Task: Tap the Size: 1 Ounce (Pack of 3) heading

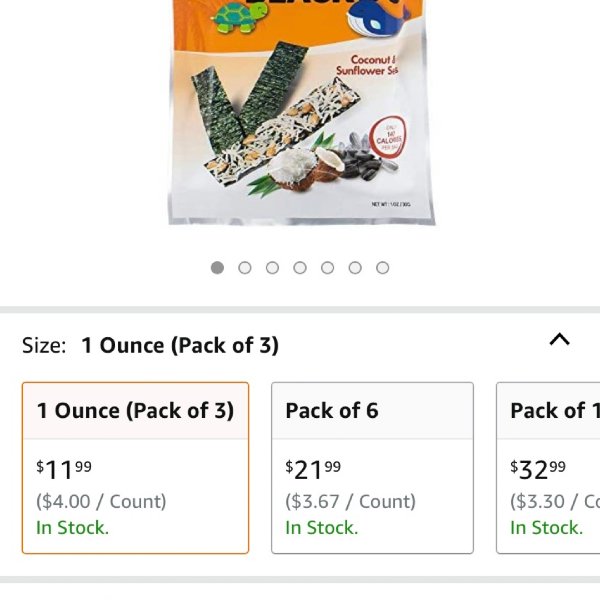Action: click(x=150, y=345)
